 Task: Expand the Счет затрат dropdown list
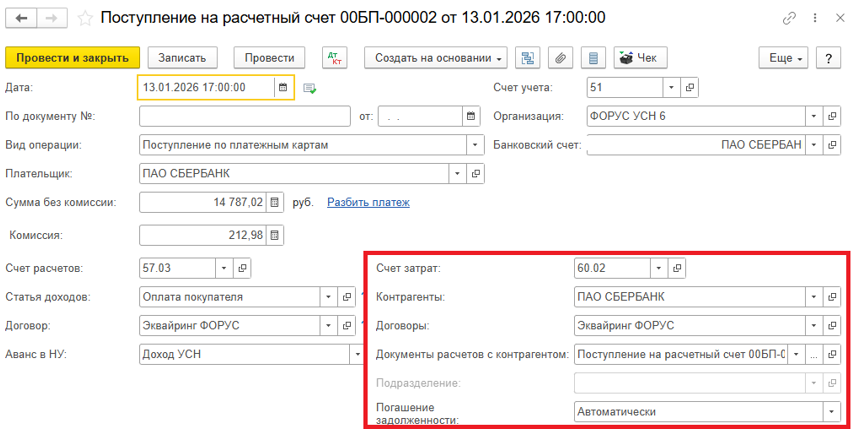(x=657, y=268)
